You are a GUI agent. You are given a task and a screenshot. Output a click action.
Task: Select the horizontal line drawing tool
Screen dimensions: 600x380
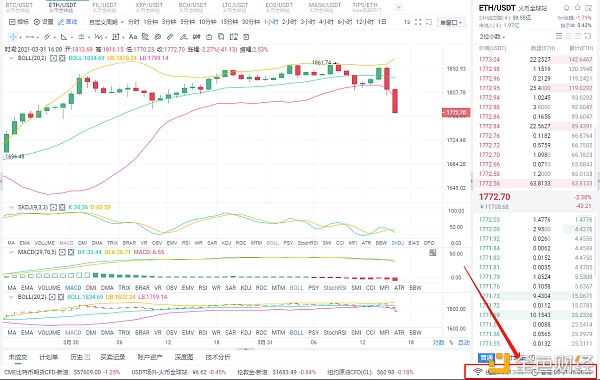pos(29,37)
